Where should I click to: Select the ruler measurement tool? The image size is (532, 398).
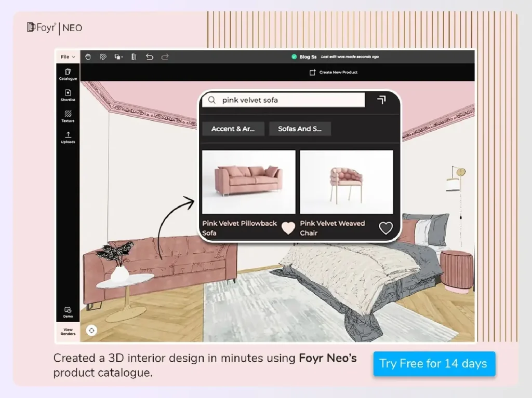coord(134,57)
